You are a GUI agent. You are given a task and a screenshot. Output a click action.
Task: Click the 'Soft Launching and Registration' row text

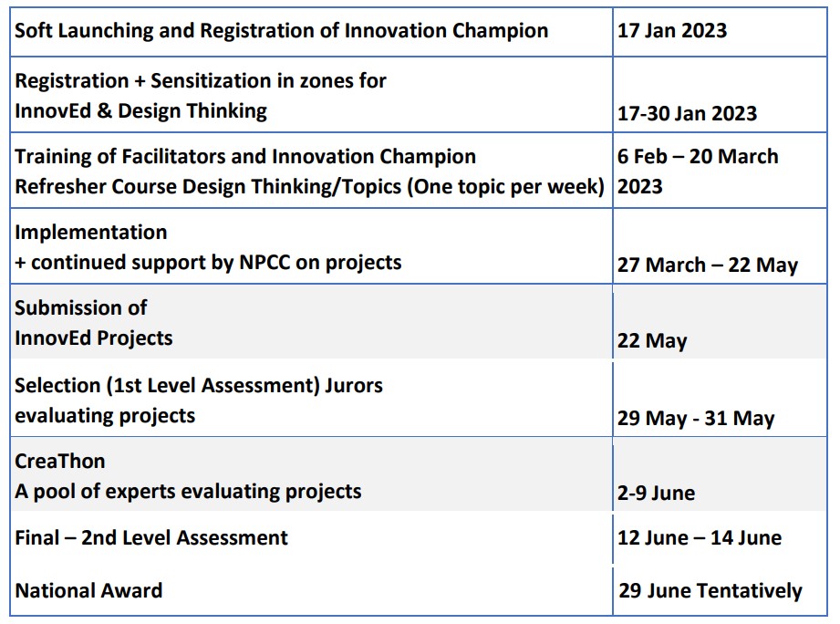click(x=281, y=30)
